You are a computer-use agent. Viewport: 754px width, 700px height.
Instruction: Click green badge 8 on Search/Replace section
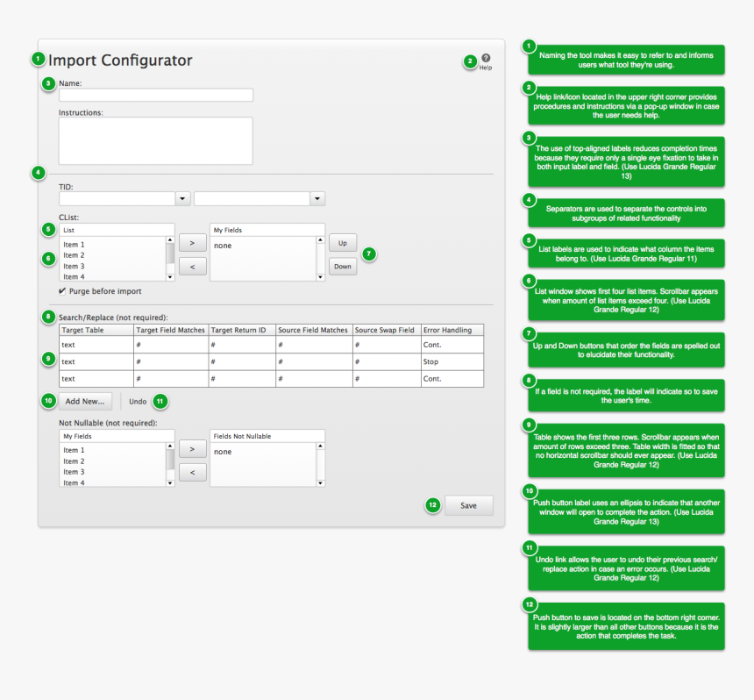pos(48,317)
